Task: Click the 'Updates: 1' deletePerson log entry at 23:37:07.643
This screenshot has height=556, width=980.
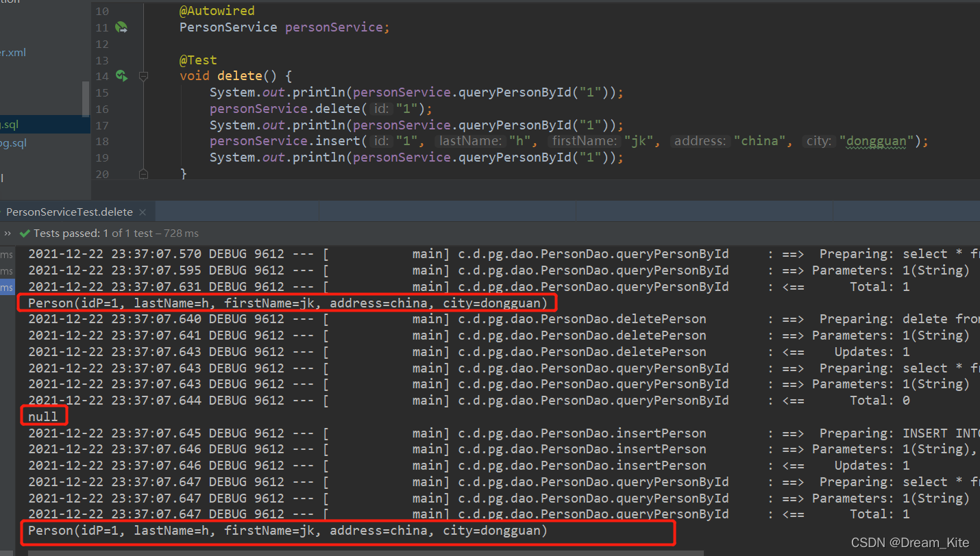Action: pos(872,352)
